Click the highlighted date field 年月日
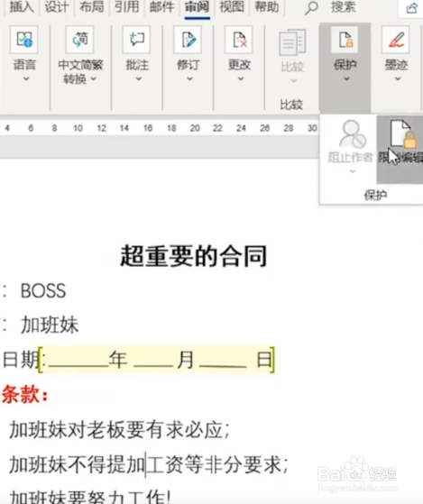This screenshot has height=504, width=423. coord(157,360)
